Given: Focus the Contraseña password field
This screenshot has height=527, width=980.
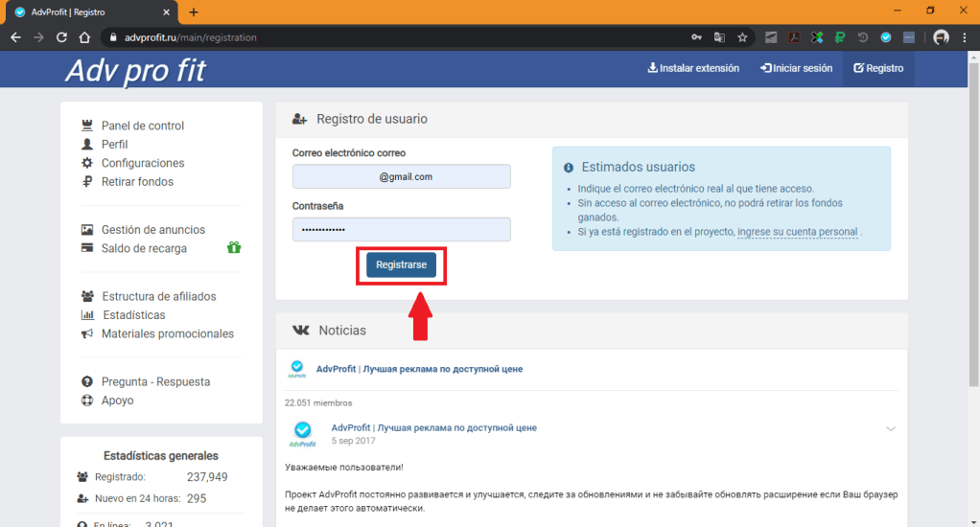Looking at the screenshot, I should coord(401,230).
